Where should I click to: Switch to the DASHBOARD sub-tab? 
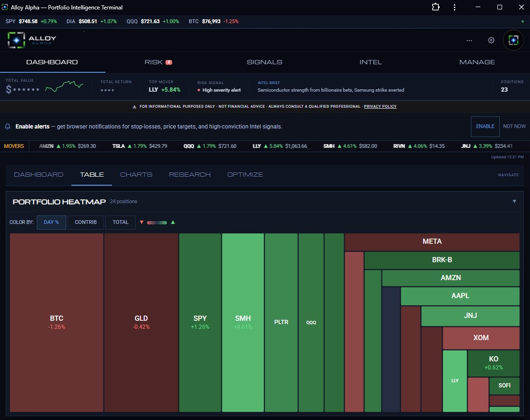tap(39, 175)
